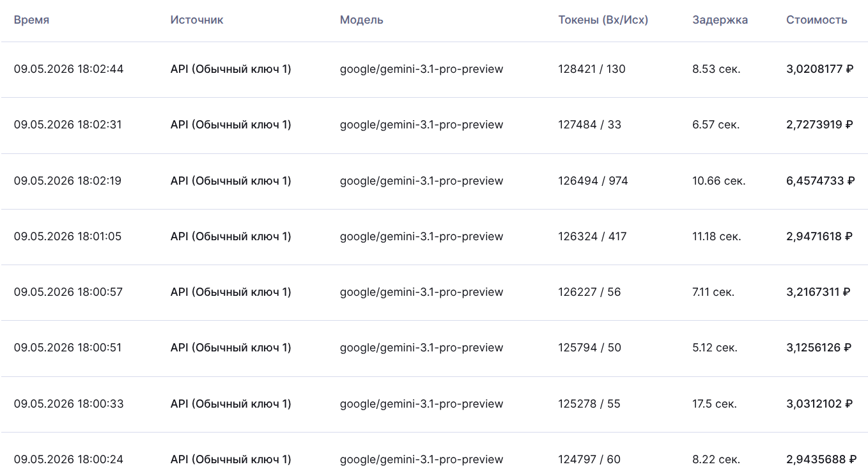This screenshot has width=868, height=476.
Task: Click the cost value 3,2167311 ₽
Action: (x=818, y=292)
